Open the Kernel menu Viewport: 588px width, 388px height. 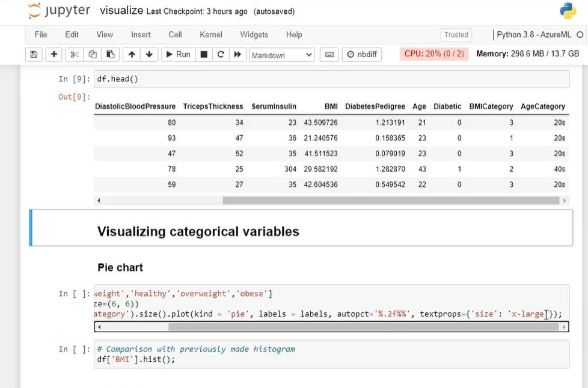pyautogui.click(x=211, y=35)
